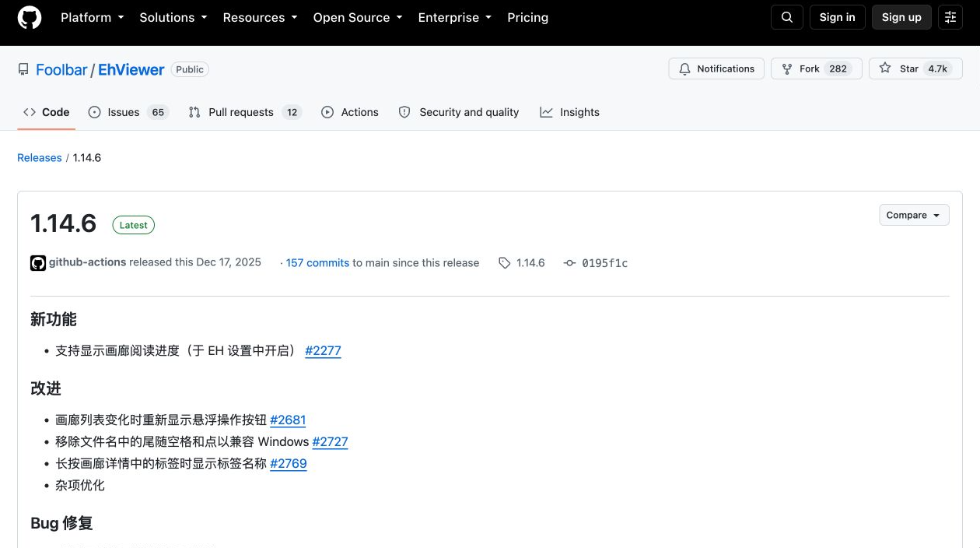Open the Foolbar owner link

click(x=61, y=69)
